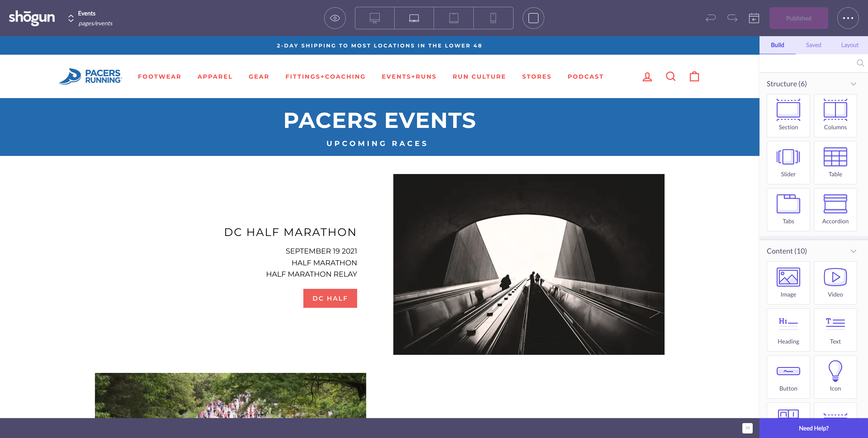Switch to the Layout tab

click(x=849, y=45)
